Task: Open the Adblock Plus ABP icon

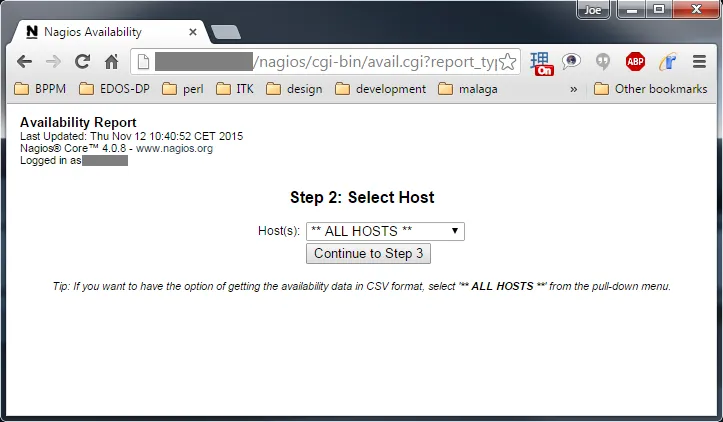Action: coord(635,61)
